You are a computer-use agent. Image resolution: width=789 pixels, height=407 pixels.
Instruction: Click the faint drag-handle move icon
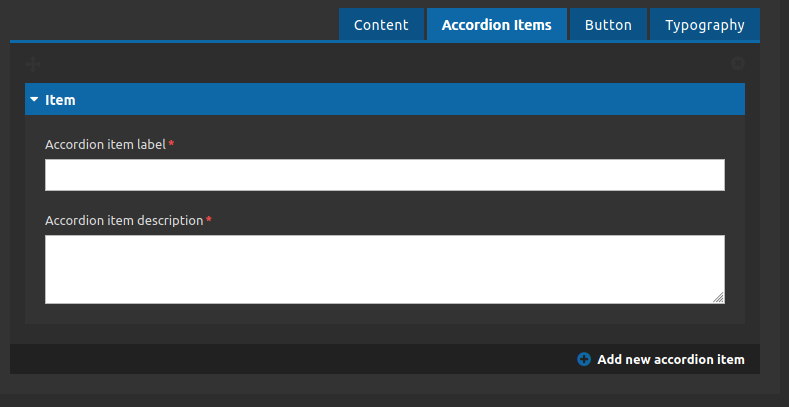click(x=33, y=63)
